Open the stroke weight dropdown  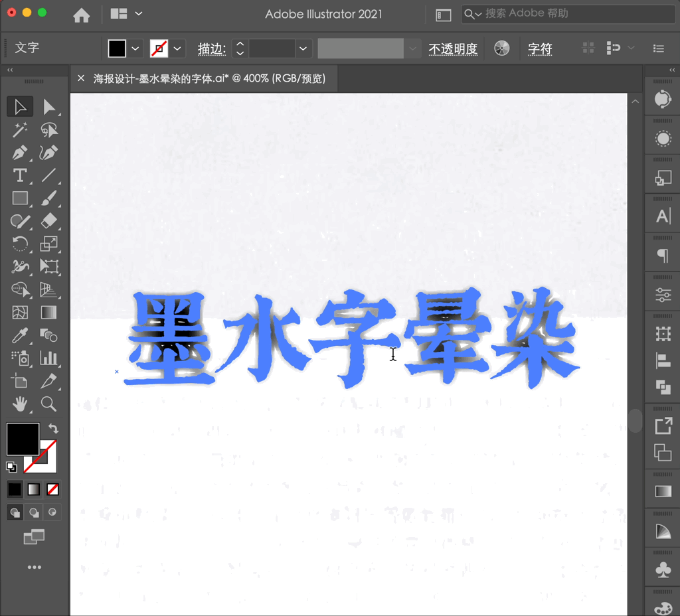point(303,48)
